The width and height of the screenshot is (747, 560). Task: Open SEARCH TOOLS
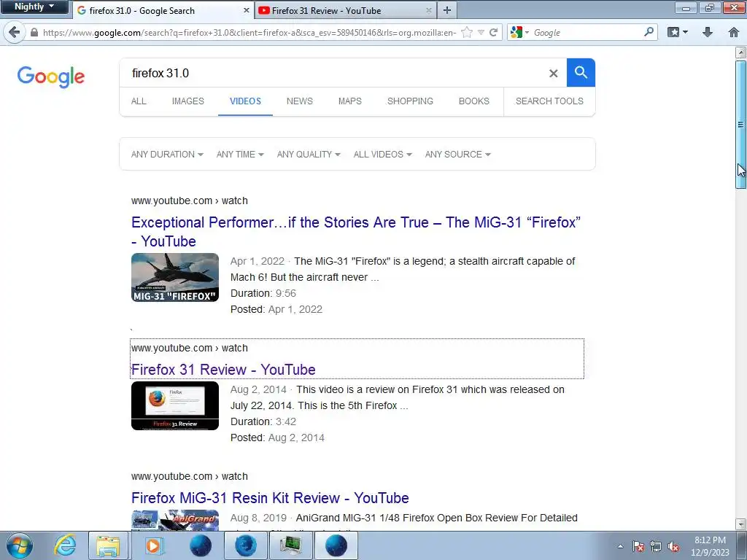549,101
